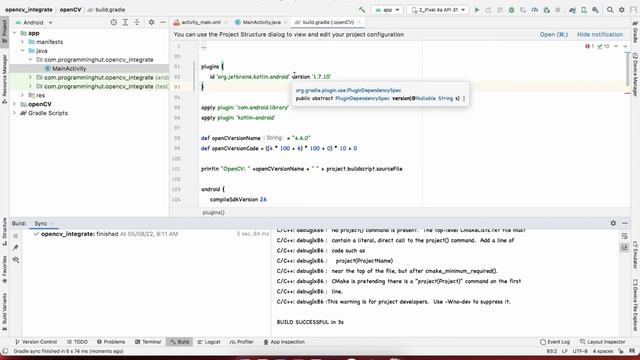Open Search Everywhere magnifier icon
Viewport: 640px width, 360px height.
pyautogui.click(x=610, y=10)
